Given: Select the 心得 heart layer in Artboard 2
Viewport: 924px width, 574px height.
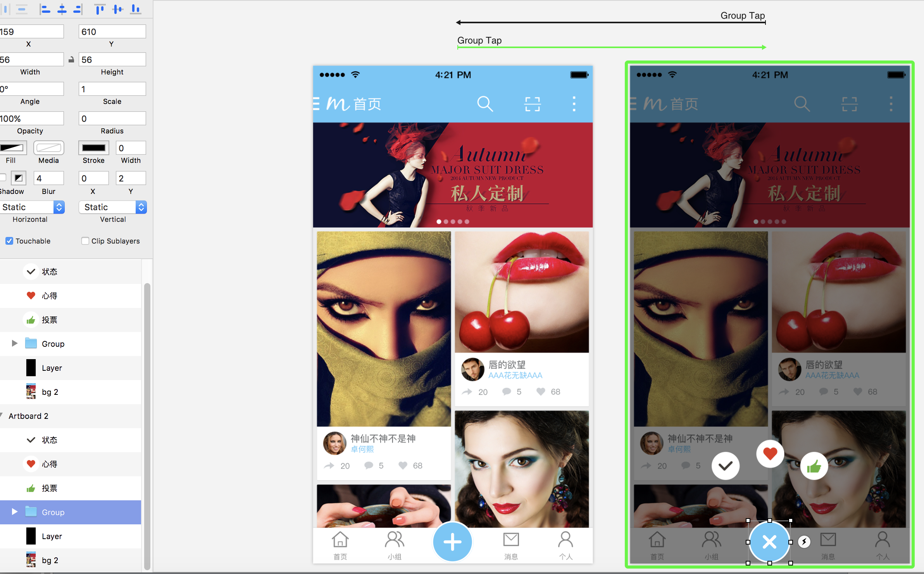Looking at the screenshot, I should [50, 464].
